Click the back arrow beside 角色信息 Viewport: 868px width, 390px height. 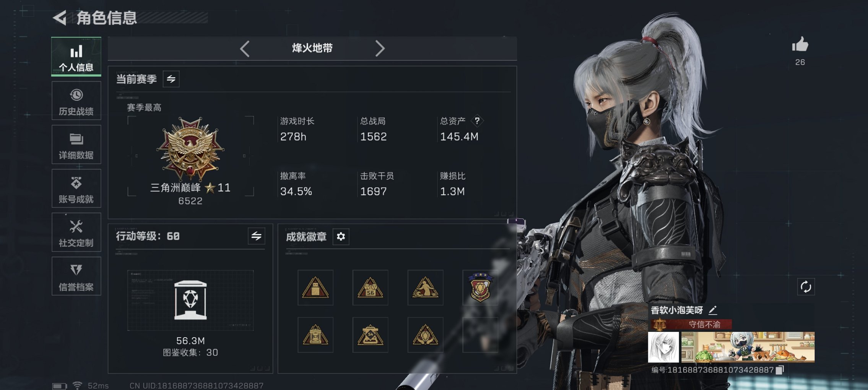[60, 18]
